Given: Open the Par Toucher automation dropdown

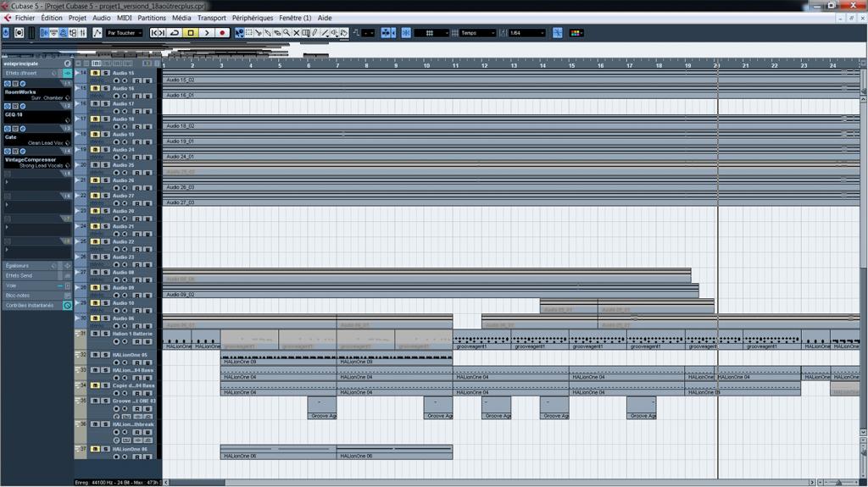Looking at the screenshot, I should 124,33.
